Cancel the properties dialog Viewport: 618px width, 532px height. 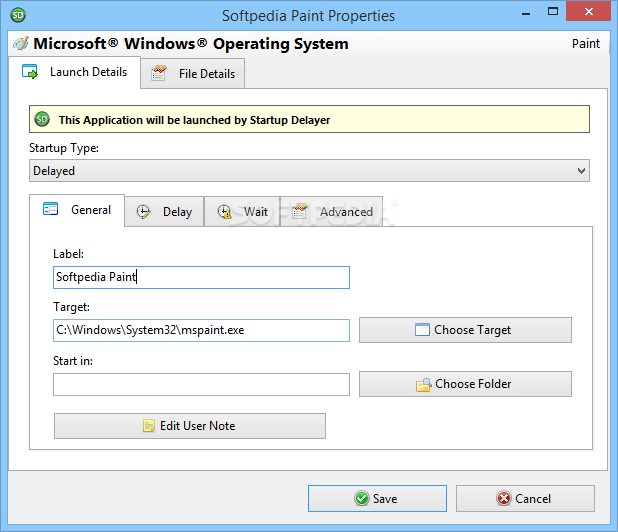point(525,499)
